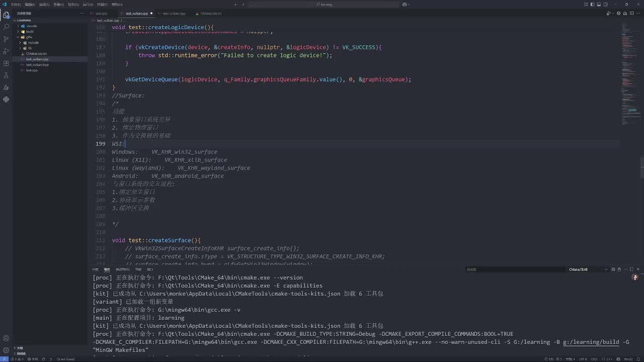
Task: Open the Selection menu (选择)
Action: coord(44,4)
